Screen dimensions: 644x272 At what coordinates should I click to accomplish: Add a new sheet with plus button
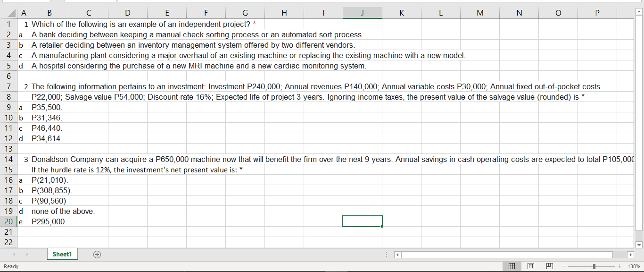click(x=97, y=255)
